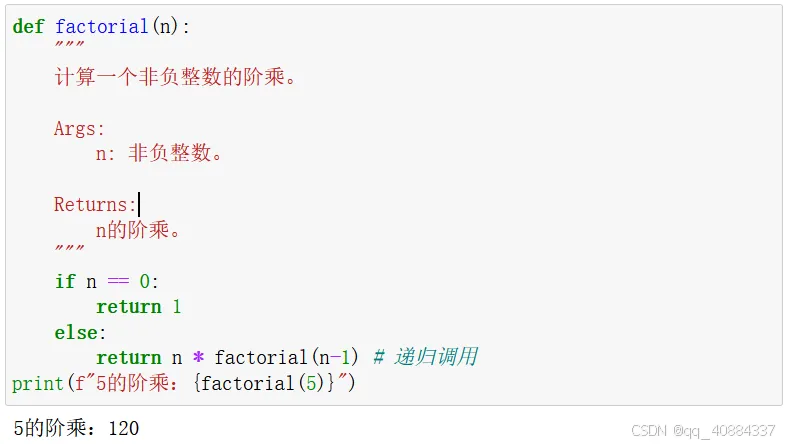Click the 递归调用 comment text
The image size is (786, 444).
(436, 357)
